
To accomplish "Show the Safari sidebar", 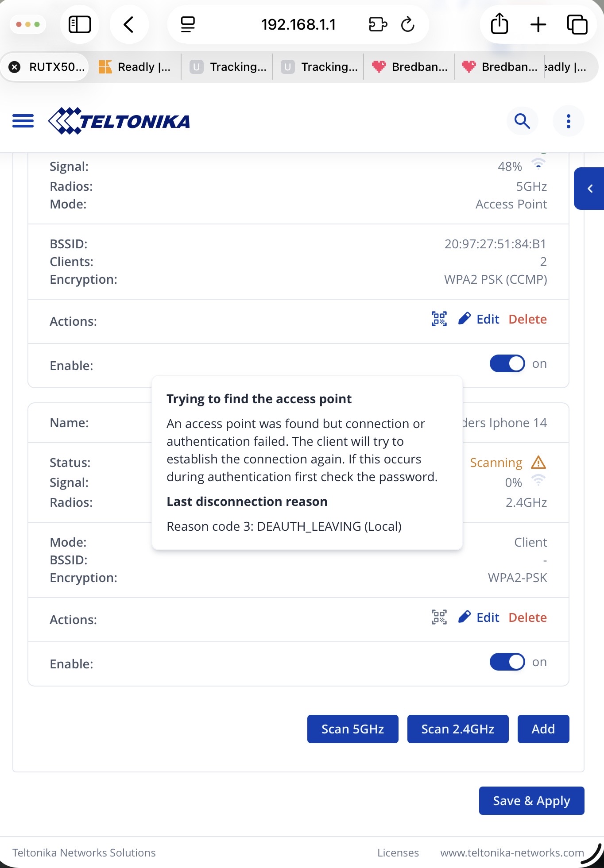I will pyautogui.click(x=80, y=24).
